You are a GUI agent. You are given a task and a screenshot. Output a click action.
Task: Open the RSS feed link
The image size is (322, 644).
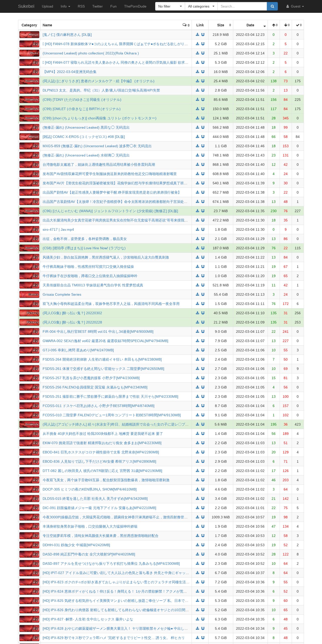[x=81, y=6]
